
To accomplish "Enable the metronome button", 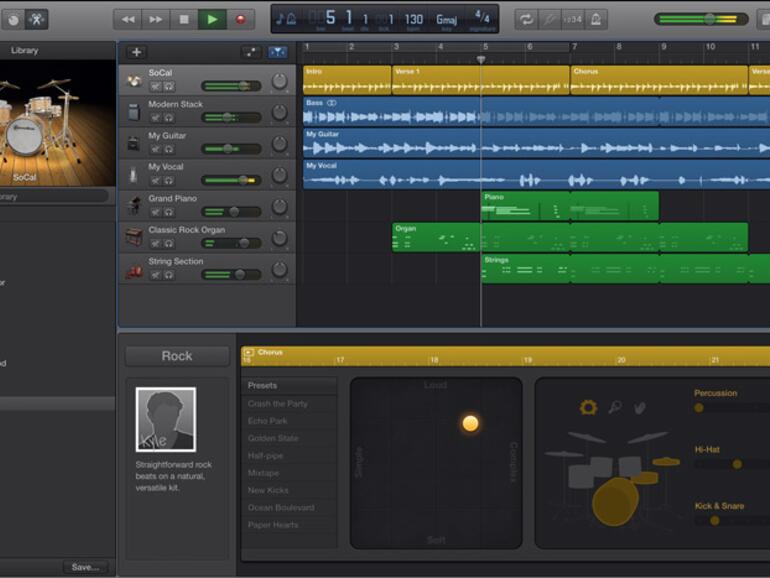I will click(x=597, y=19).
